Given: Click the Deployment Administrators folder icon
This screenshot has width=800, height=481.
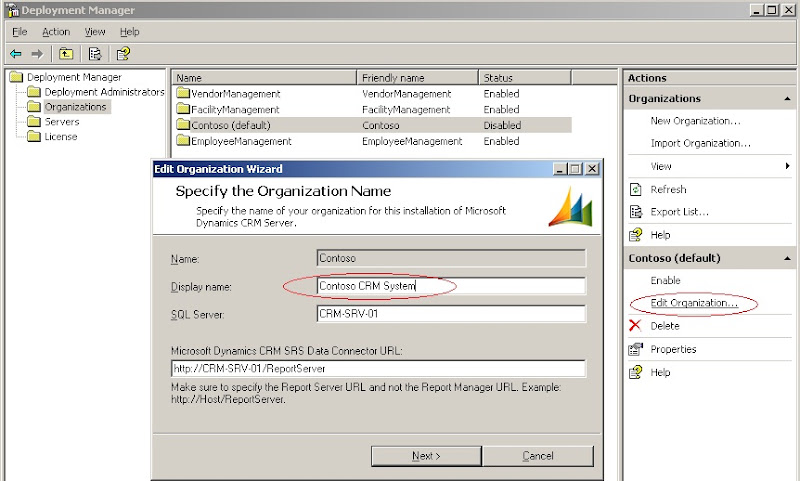Looking at the screenshot, I should pyautogui.click(x=34, y=92).
